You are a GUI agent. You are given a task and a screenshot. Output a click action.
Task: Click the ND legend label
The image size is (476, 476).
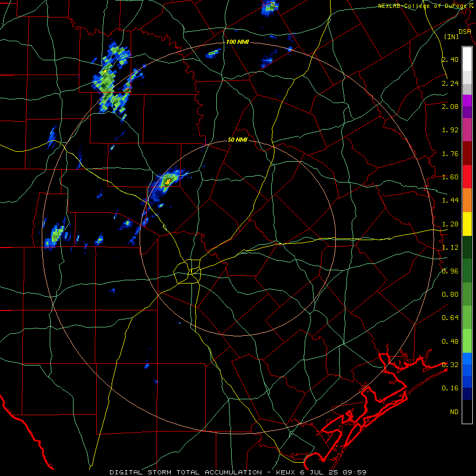click(x=454, y=412)
